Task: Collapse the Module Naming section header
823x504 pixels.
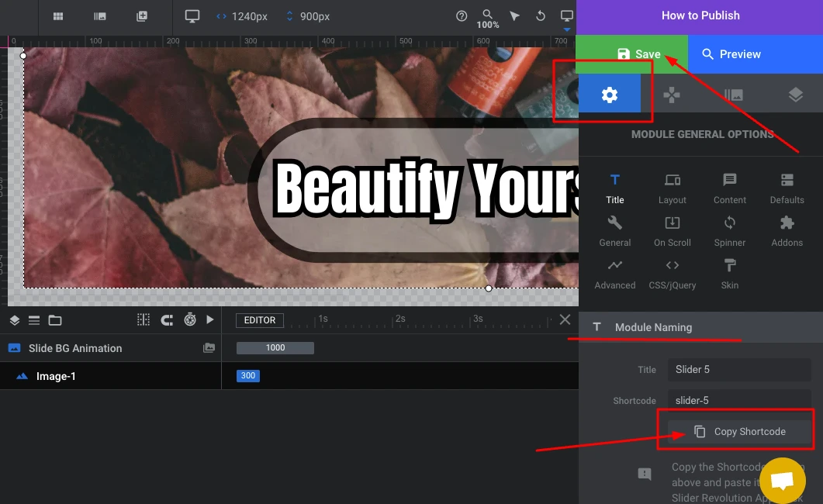Action: [x=700, y=327]
